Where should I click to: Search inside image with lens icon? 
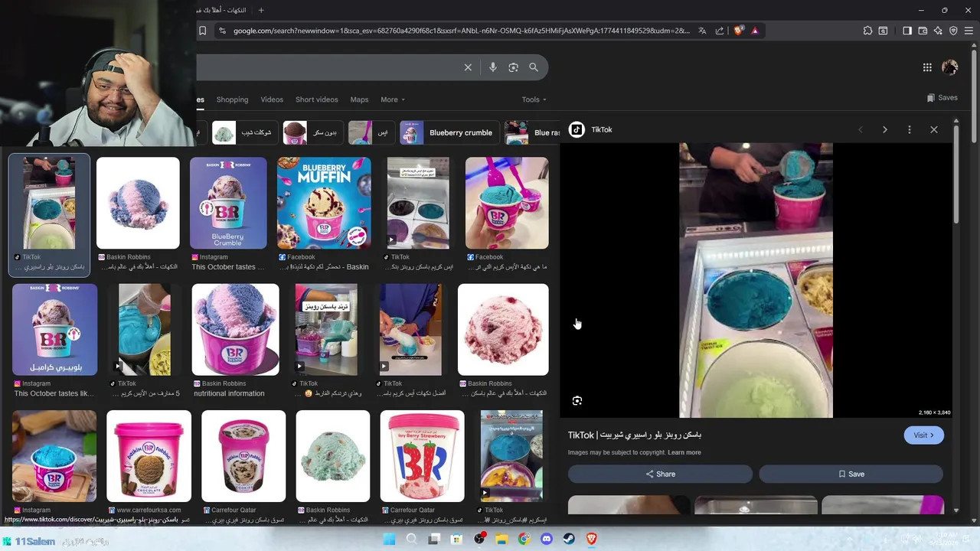pos(577,401)
